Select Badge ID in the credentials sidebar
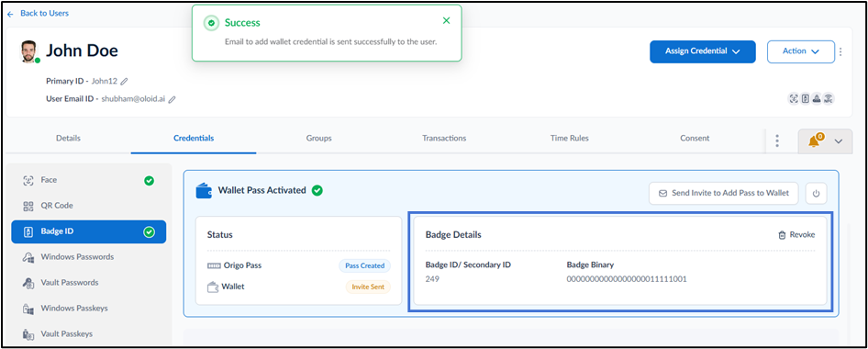The width and height of the screenshot is (868, 349). tap(89, 232)
